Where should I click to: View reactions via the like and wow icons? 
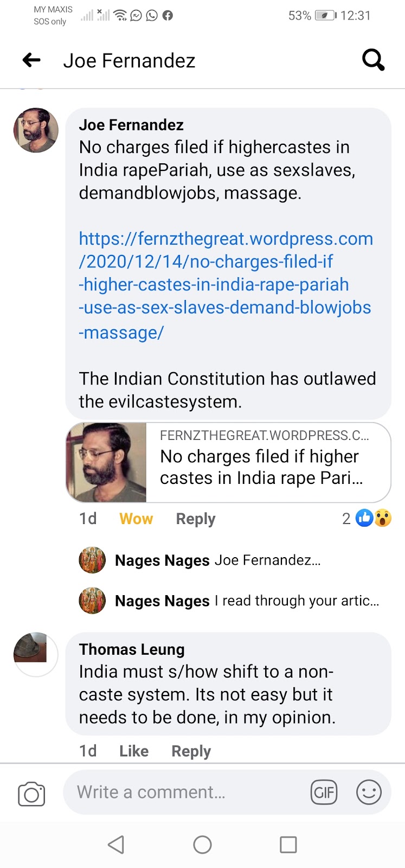click(x=367, y=519)
